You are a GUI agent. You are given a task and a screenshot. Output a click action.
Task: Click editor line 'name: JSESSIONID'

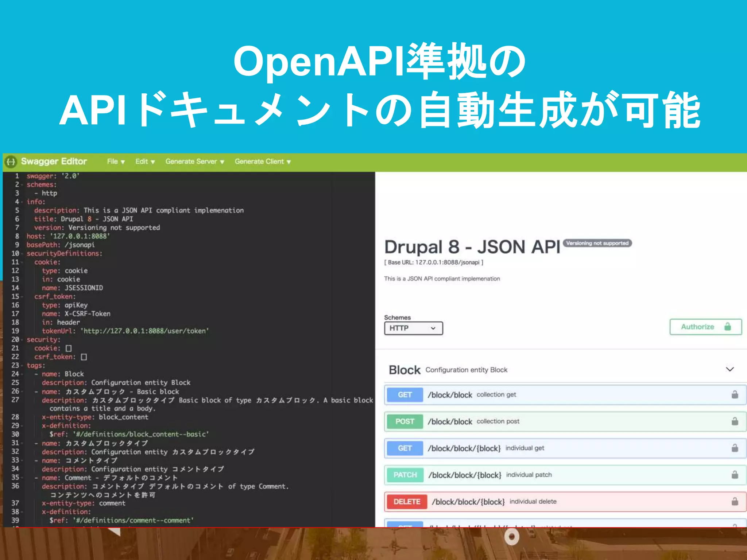[72, 288]
